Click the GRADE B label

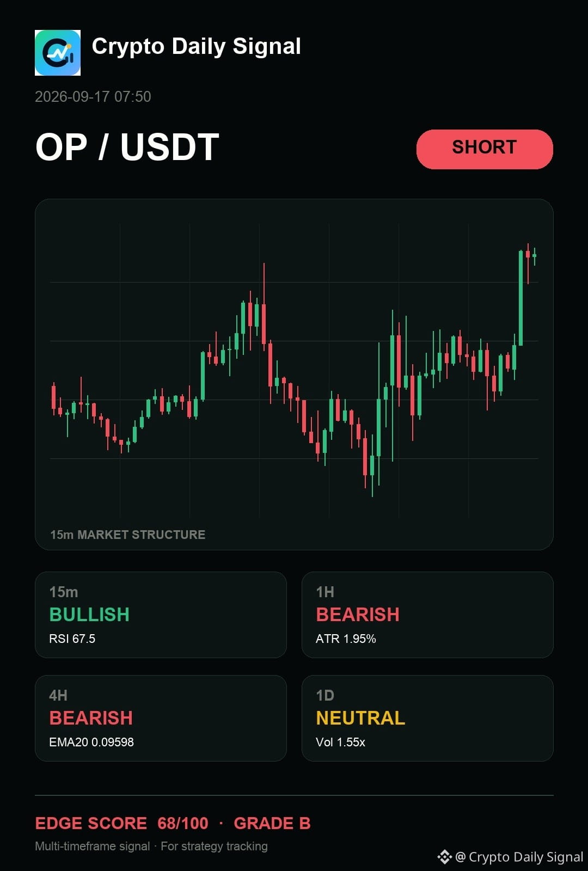point(272,823)
